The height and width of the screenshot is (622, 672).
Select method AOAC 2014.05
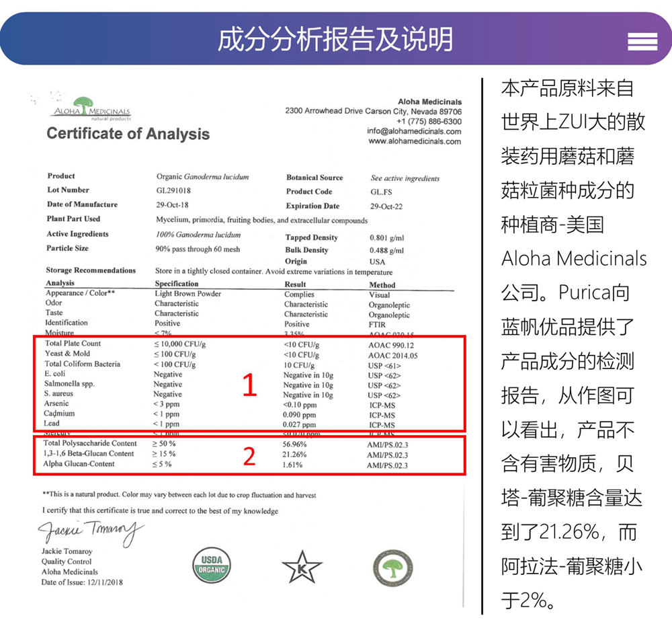tap(393, 356)
